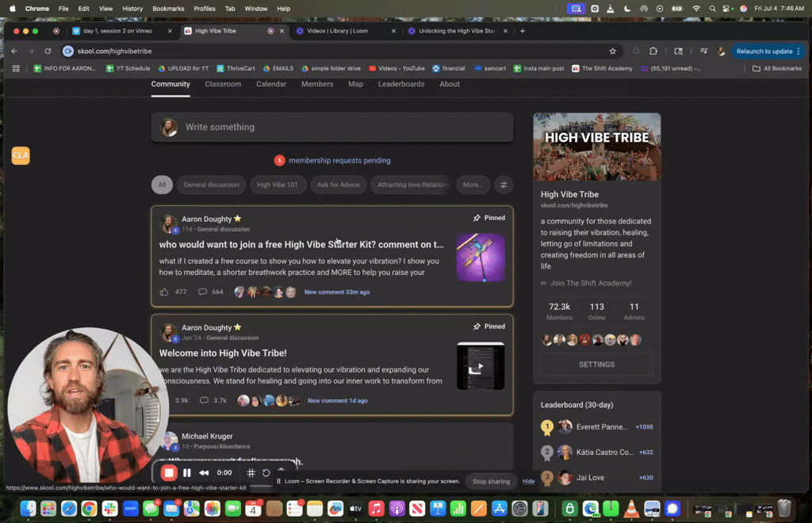Open Join The Shift Academy link
The image size is (812, 523).
pos(590,283)
